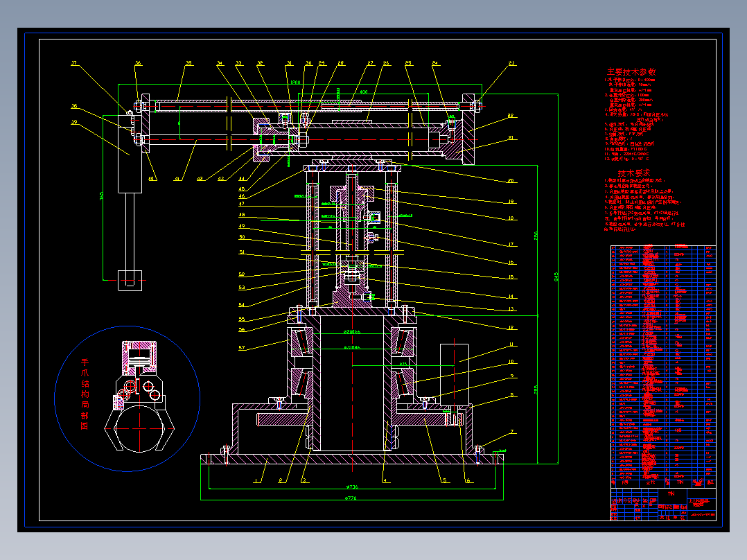Viewport: 747px width, 560px height.
Task: Click part callout number 6 below the base
Action: tap(468, 480)
